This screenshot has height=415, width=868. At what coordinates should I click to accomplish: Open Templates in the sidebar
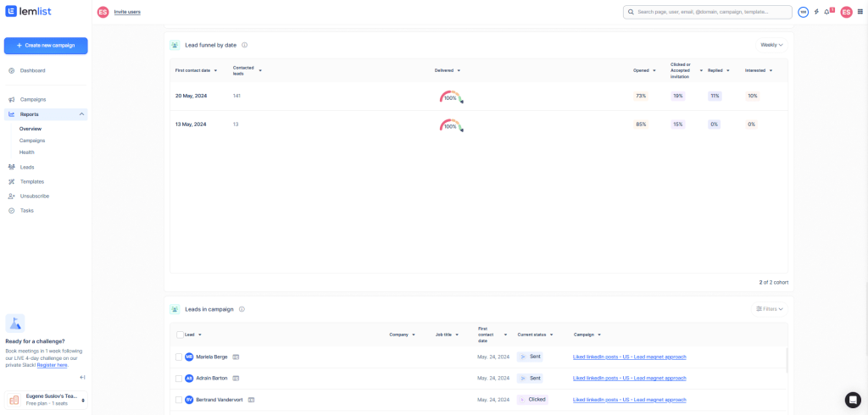click(32, 181)
